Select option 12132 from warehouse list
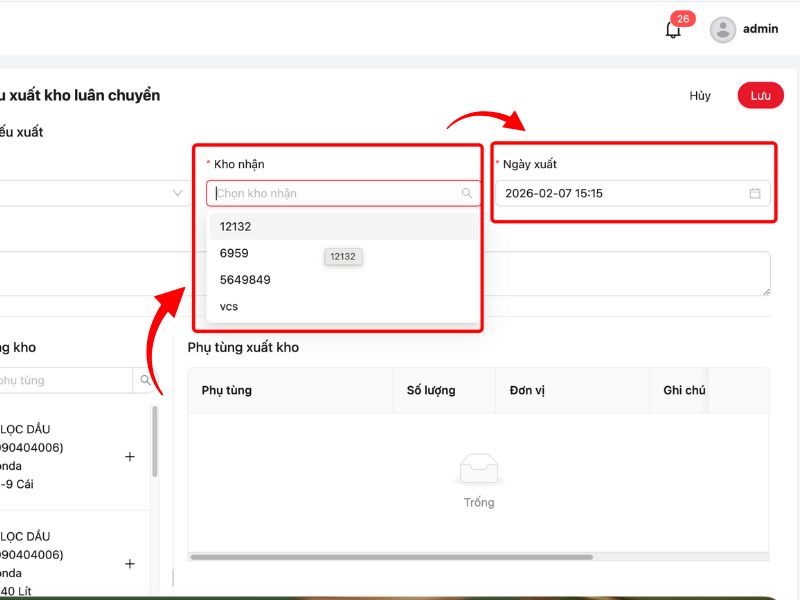Image resolution: width=800 pixels, height=600 pixels. click(x=236, y=227)
